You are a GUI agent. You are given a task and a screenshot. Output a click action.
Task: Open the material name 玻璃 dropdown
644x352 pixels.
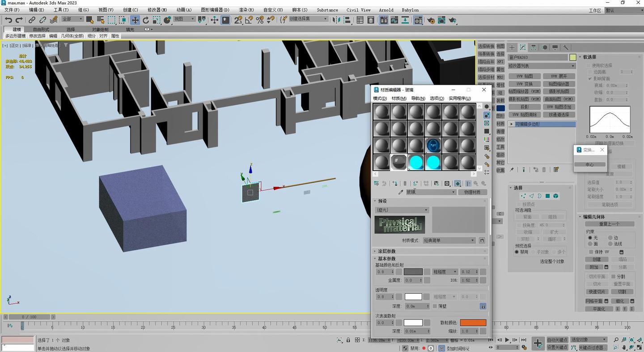(x=431, y=192)
